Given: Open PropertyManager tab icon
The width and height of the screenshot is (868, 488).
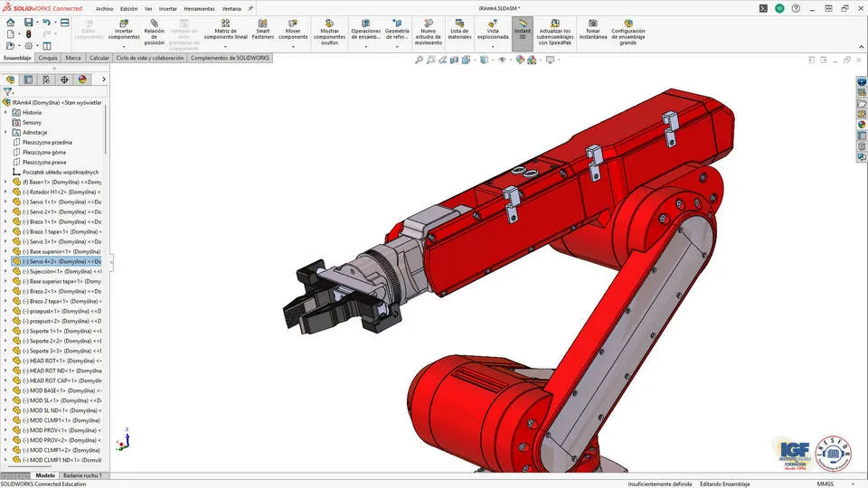Looking at the screenshot, I should click(x=28, y=80).
